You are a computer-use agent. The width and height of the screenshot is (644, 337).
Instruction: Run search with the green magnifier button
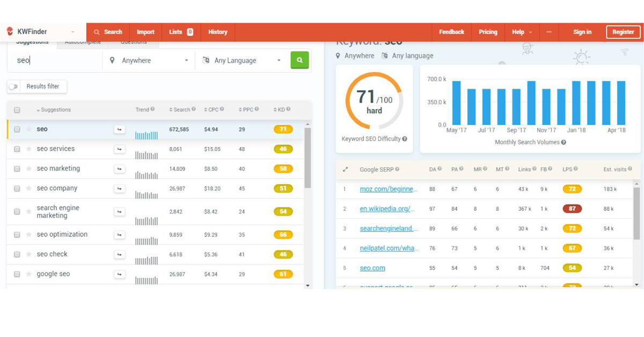point(299,60)
